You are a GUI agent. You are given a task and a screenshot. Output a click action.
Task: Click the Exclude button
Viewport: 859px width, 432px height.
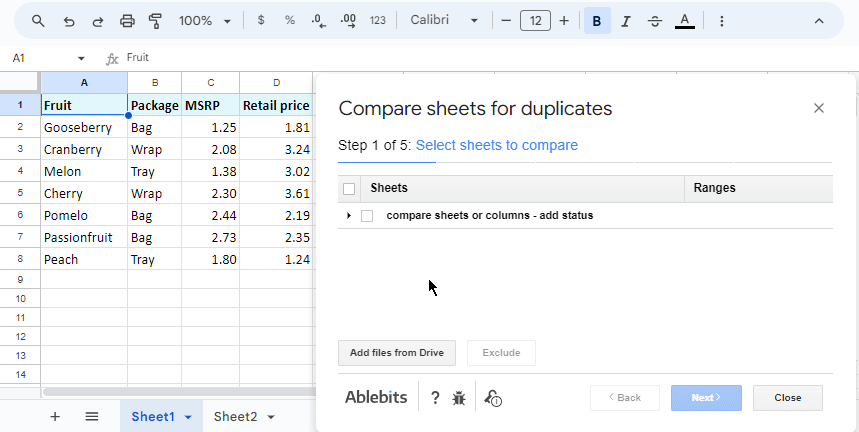501,353
